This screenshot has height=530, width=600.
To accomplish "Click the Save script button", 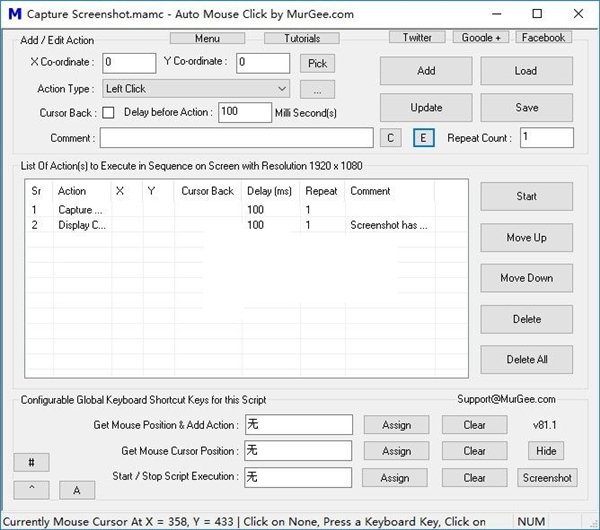I will click(527, 108).
